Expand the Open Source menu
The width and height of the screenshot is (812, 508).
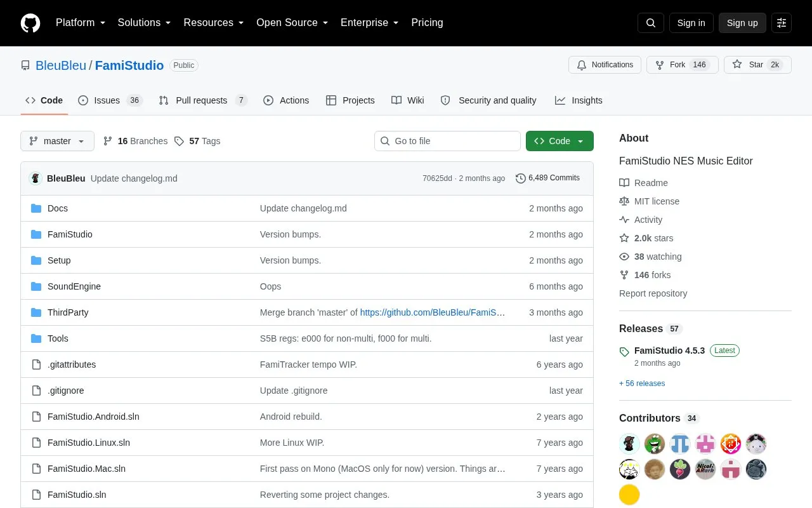(292, 23)
